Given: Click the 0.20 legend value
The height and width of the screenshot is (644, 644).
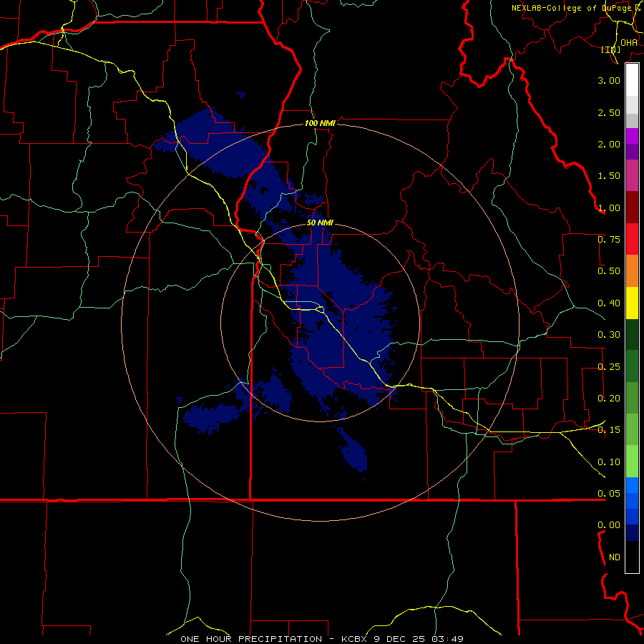Looking at the screenshot, I should click(x=609, y=399).
